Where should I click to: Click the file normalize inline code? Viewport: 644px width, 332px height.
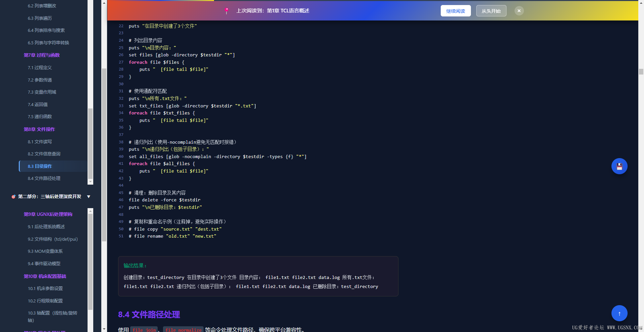tap(183, 330)
